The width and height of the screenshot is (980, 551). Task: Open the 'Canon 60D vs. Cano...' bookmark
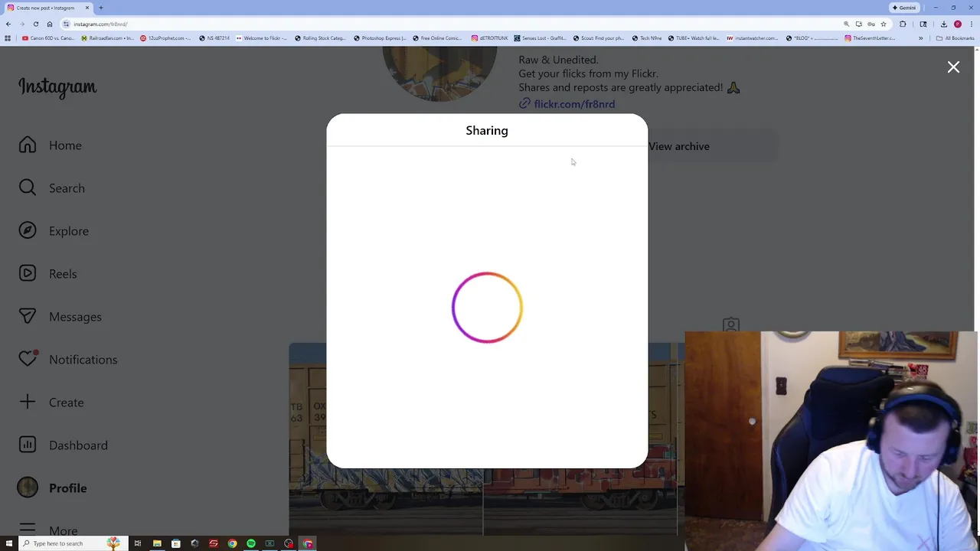[47, 38]
